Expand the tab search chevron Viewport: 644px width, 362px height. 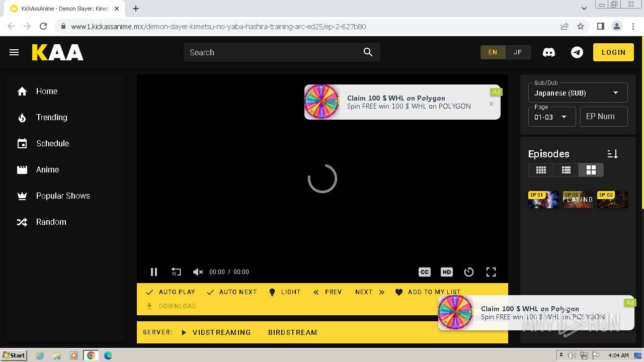(584, 9)
